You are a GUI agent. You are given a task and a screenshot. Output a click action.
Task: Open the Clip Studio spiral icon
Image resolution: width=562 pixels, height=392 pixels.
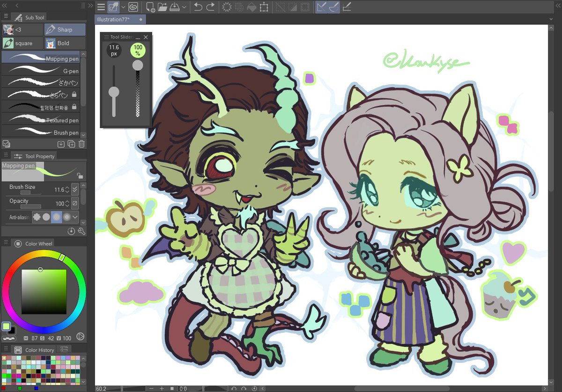[x=133, y=7]
